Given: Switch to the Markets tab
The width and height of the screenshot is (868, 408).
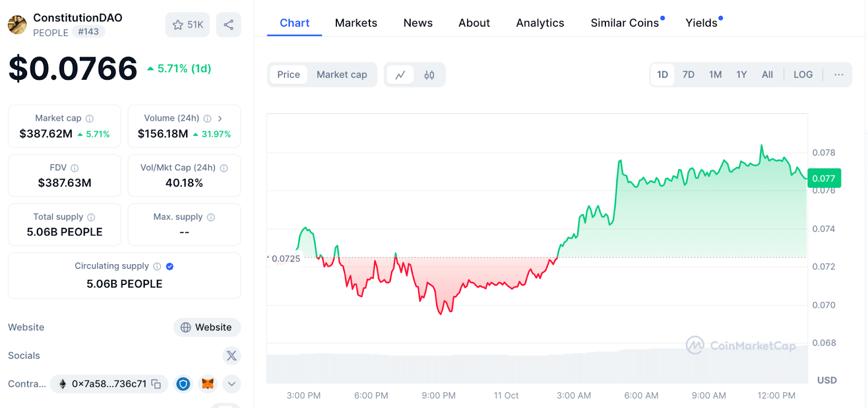Looking at the screenshot, I should (x=356, y=23).
